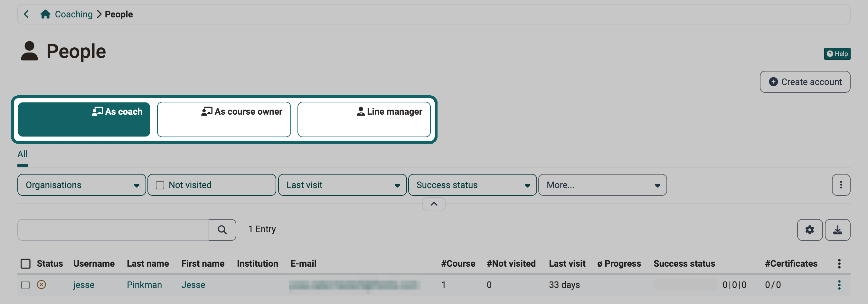Image resolution: width=868 pixels, height=304 pixels.
Task: Click the 1 Entry count label
Action: pyautogui.click(x=262, y=229)
